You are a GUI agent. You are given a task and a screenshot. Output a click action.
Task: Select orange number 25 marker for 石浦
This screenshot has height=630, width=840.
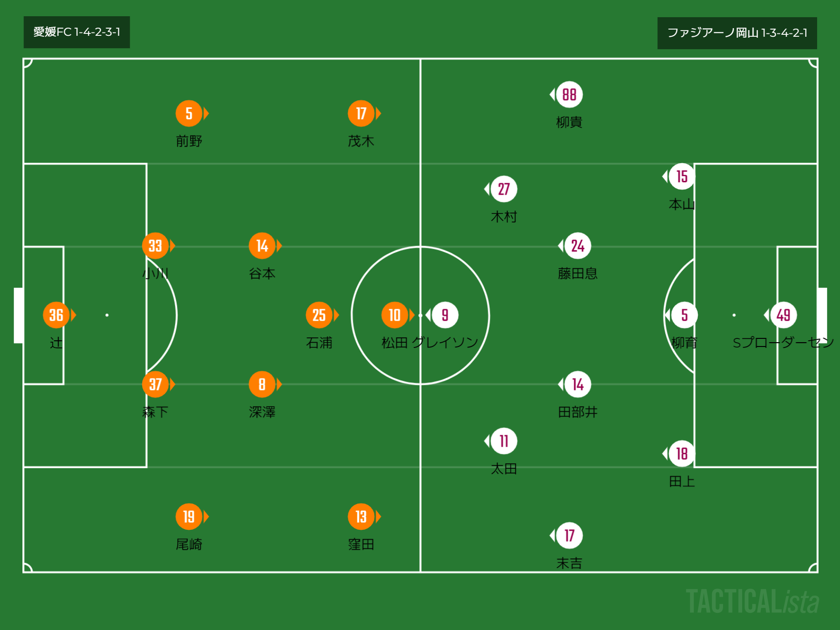[x=319, y=315]
